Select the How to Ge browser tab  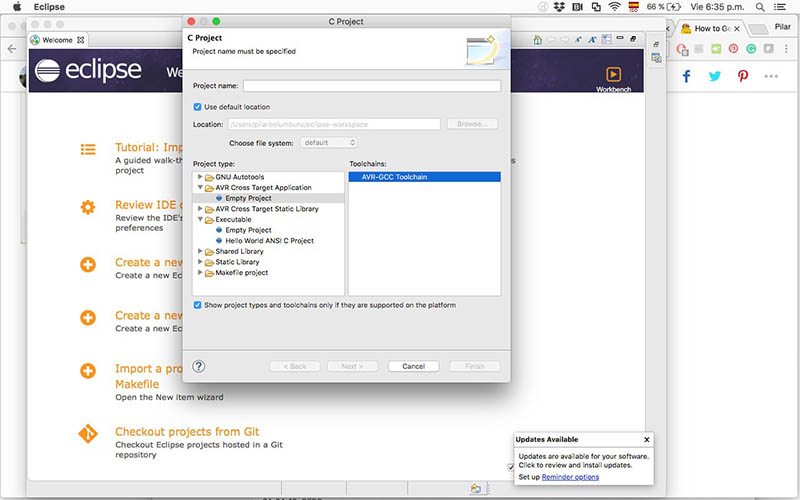coord(713,29)
